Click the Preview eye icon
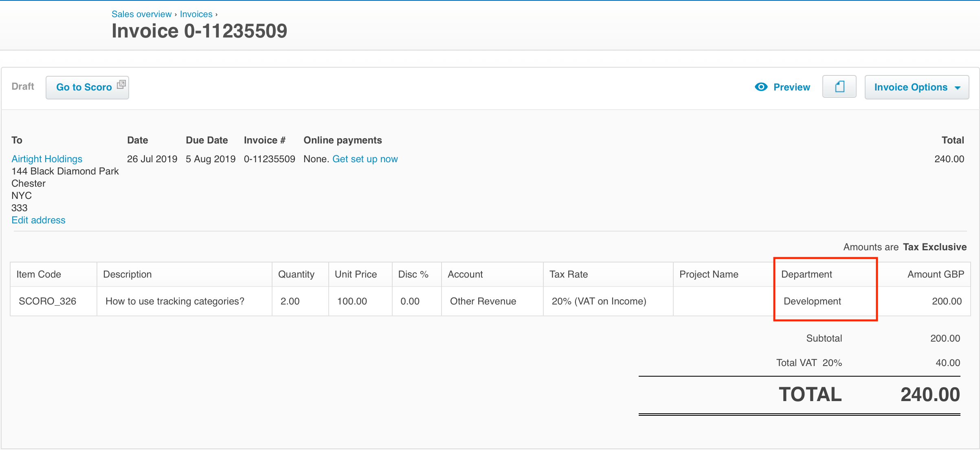This screenshot has width=980, height=450. (761, 87)
